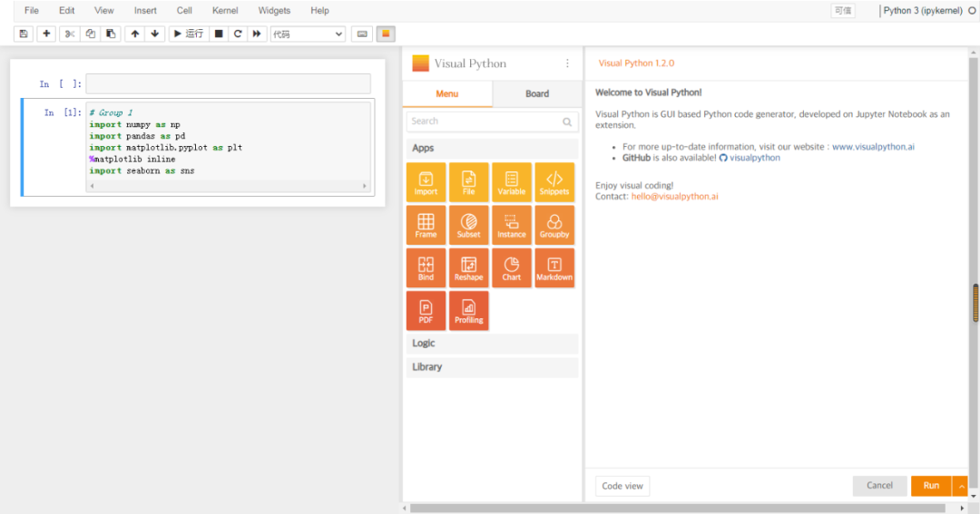Open the Import app

[426, 182]
